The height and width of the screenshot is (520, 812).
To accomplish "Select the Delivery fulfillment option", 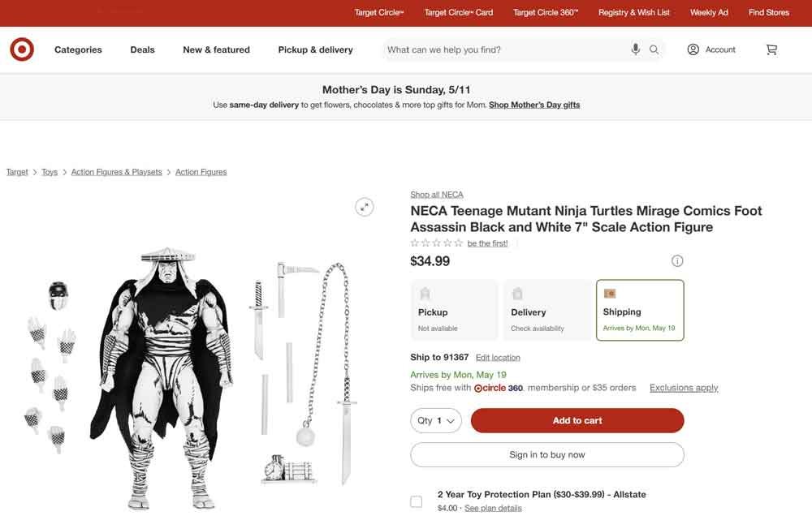I will tap(546, 309).
